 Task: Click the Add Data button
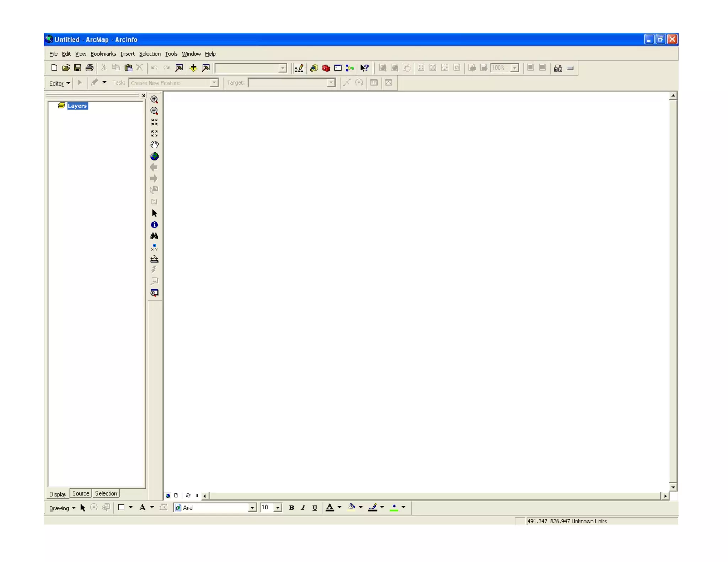193,68
